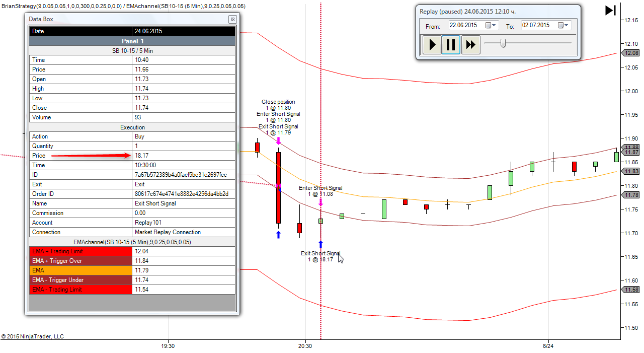
Task: Click the magenta down arrow below the 11.08 label
Action: coord(320,203)
